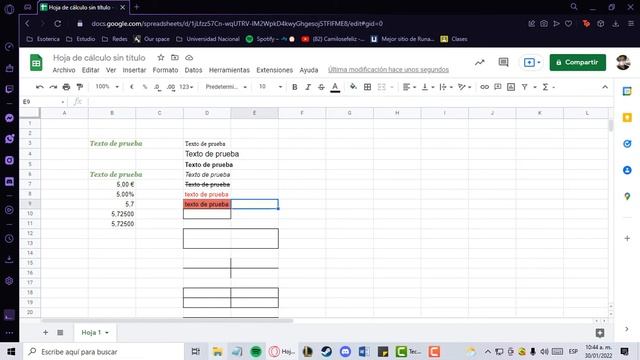Star the spreadsheet document

coord(161,58)
